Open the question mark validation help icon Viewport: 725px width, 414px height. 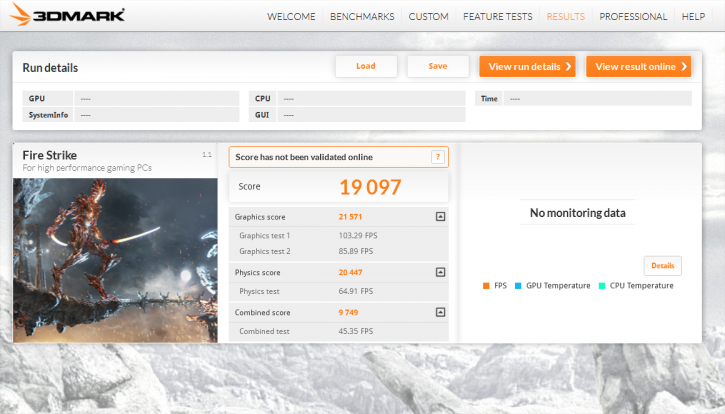(x=437, y=157)
